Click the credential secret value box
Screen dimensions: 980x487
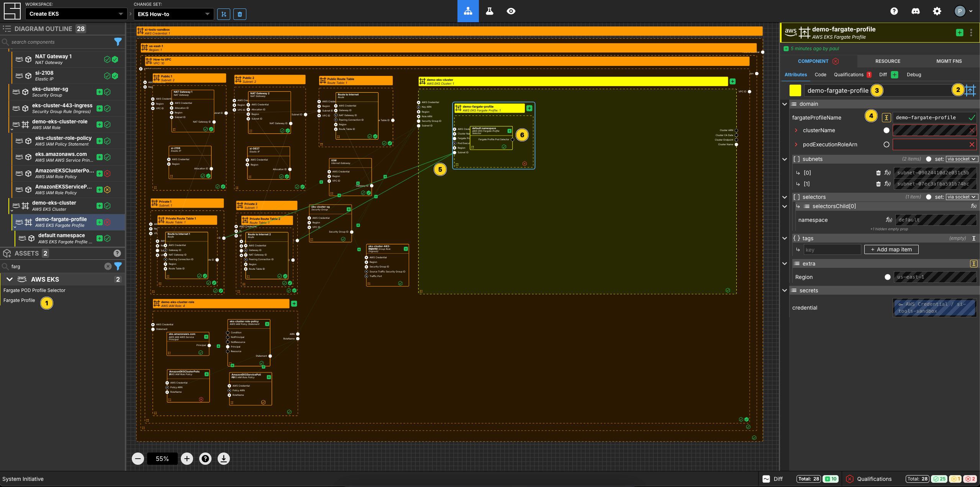[934, 308]
